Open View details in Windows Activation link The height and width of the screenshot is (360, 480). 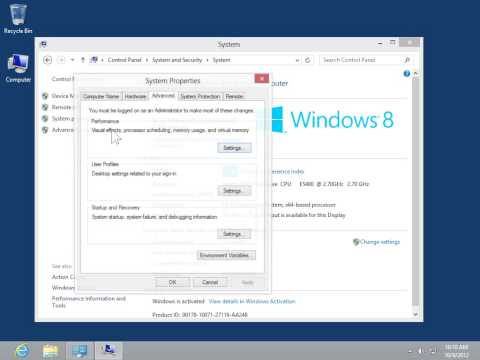point(252,301)
